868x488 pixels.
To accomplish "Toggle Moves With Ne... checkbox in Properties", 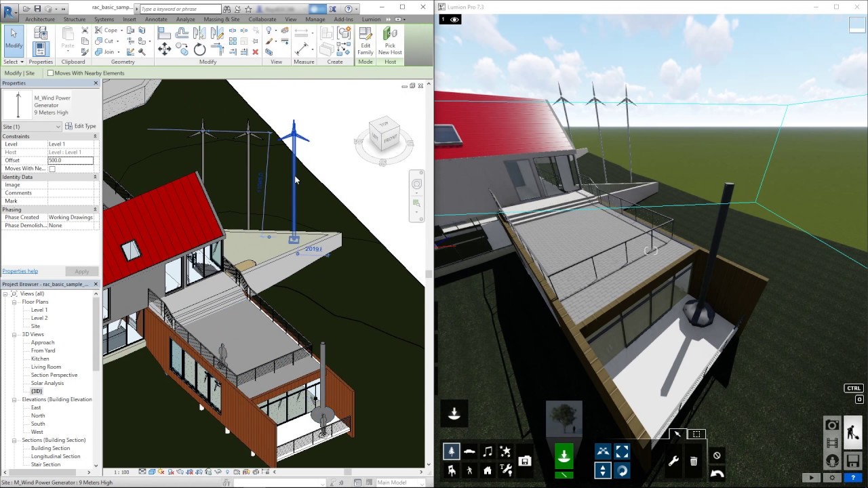I will 52,169.
